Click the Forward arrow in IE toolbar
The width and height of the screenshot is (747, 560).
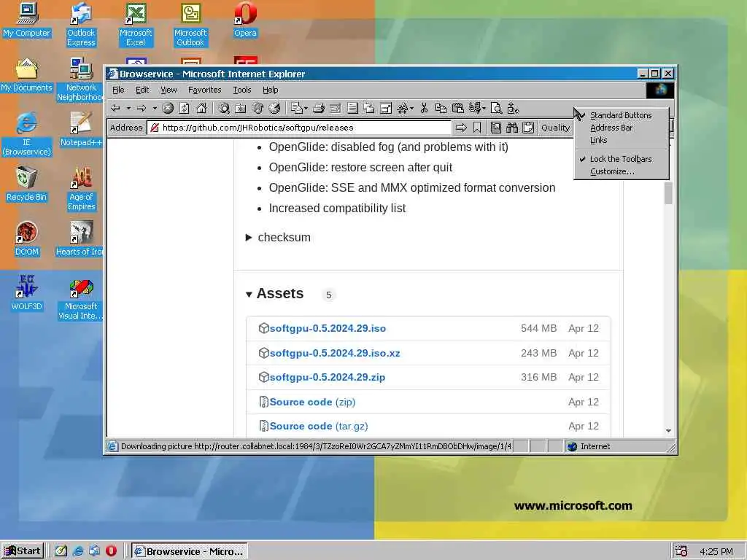pyautogui.click(x=141, y=109)
